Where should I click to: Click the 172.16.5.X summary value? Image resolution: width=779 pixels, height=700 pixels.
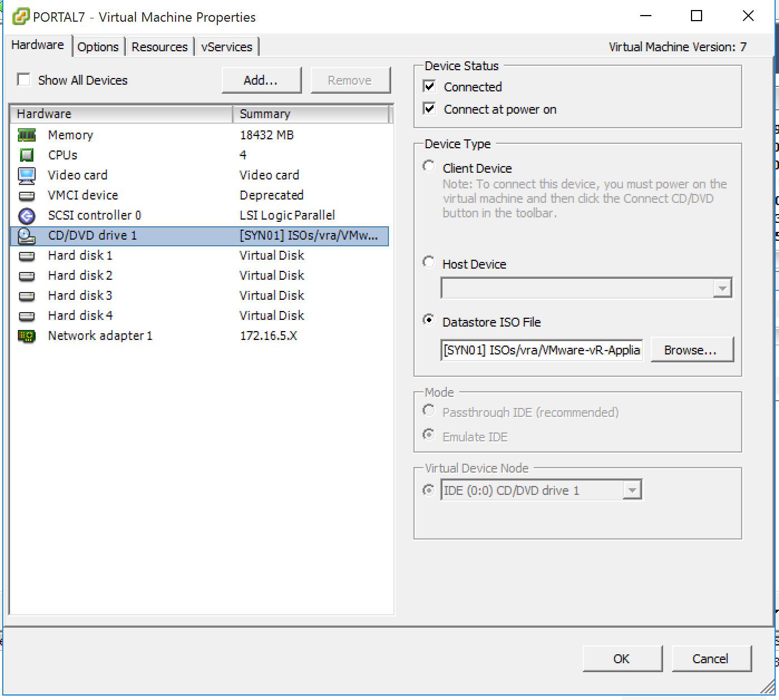tap(268, 336)
